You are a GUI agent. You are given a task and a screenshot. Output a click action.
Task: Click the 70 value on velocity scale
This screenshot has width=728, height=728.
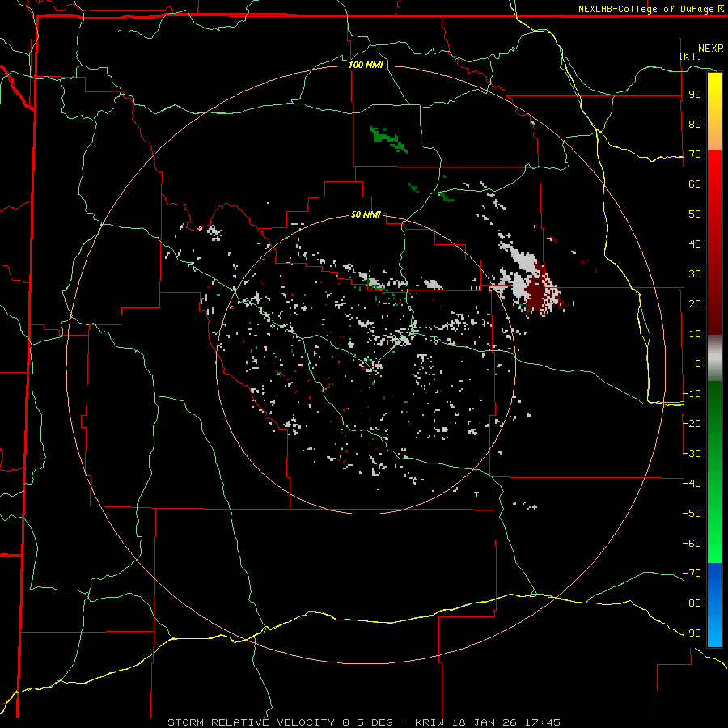pyautogui.click(x=695, y=154)
